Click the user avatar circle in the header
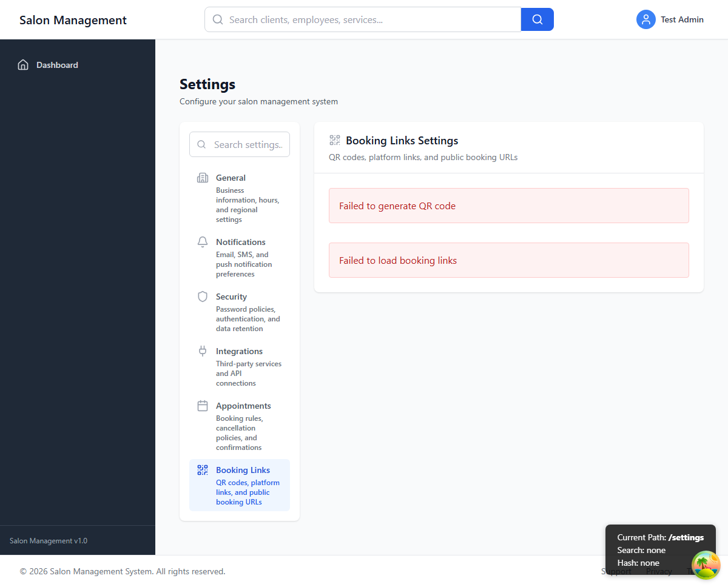This screenshot has height=587, width=728. click(x=645, y=19)
